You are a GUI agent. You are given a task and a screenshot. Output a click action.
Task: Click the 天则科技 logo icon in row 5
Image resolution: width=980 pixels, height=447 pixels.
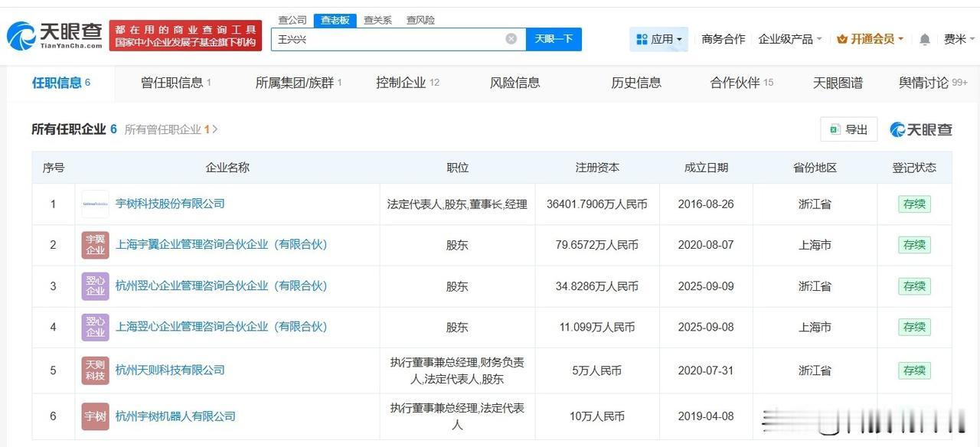[x=96, y=370]
